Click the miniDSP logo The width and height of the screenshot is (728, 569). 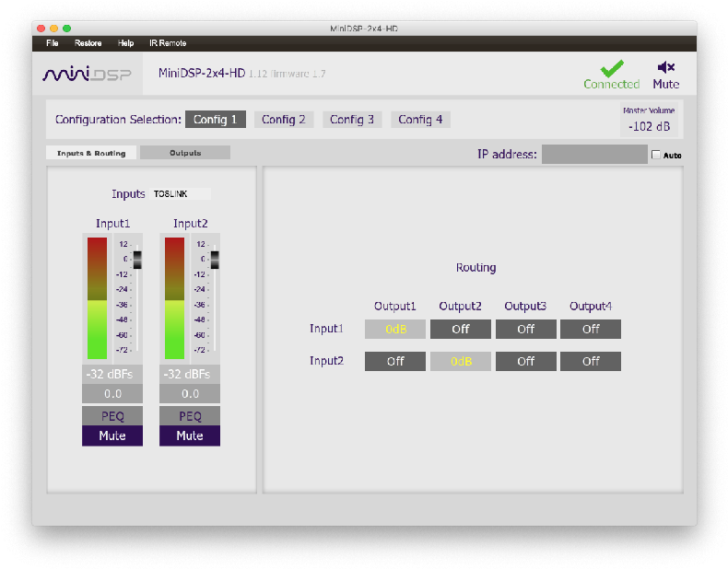coord(88,74)
